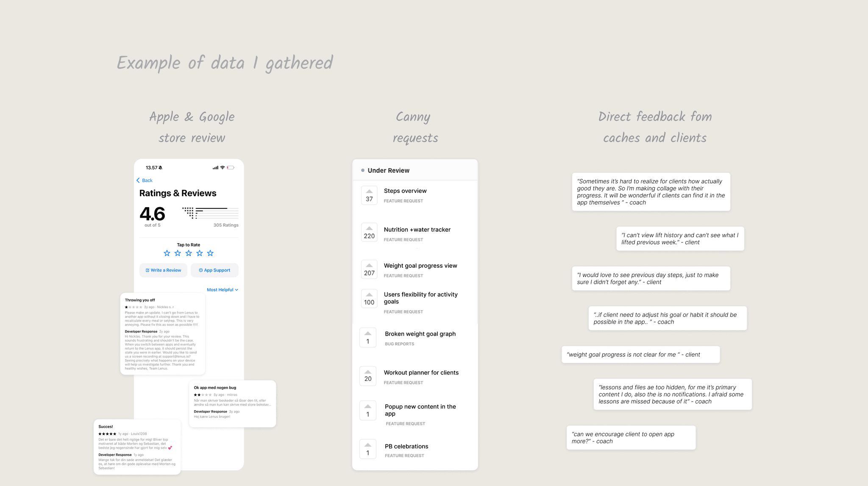
Task: Open Broken weight goal graph report
Action: click(420, 334)
